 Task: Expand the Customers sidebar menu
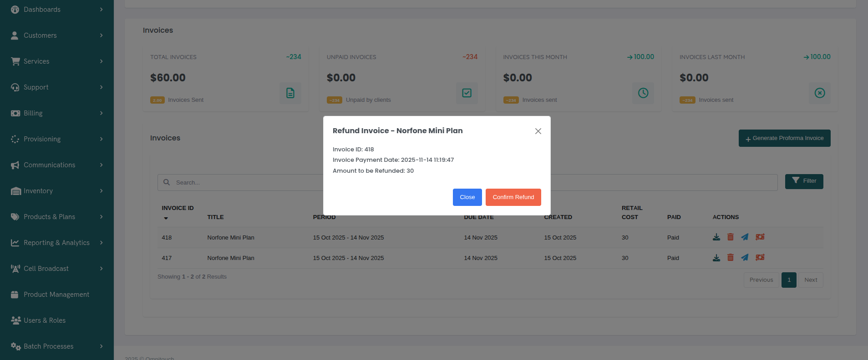click(57, 35)
